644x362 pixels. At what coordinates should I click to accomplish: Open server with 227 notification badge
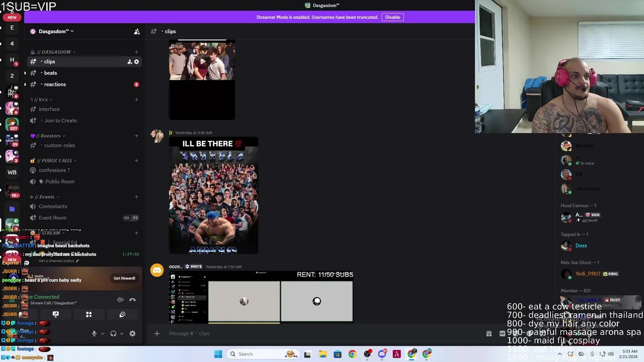(12, 124)
